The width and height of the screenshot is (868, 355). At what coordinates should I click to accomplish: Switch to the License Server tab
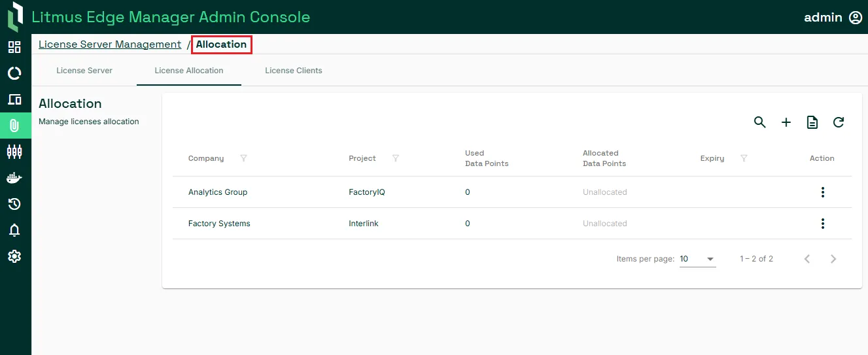84,71
